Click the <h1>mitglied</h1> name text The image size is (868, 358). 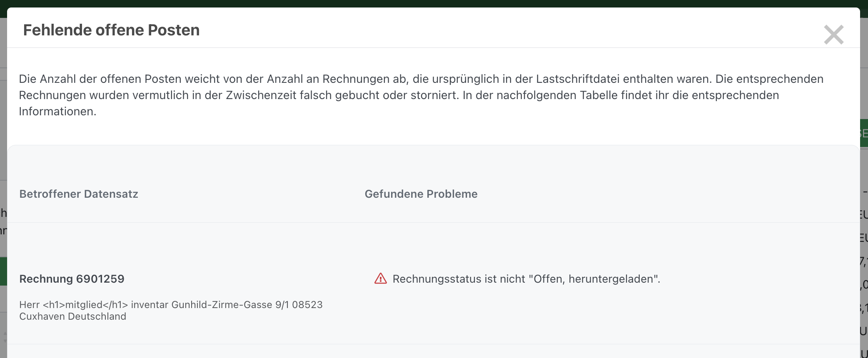pos(85,305)
